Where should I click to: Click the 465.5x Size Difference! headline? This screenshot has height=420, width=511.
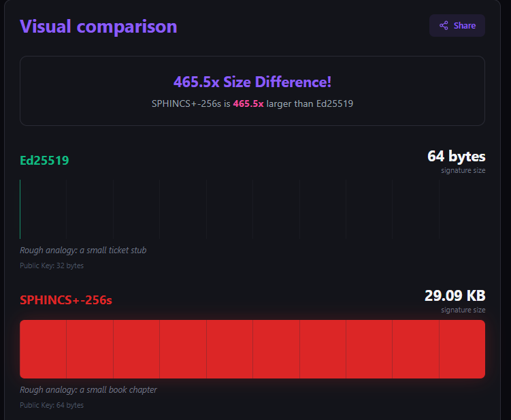(x=252, y=82)
